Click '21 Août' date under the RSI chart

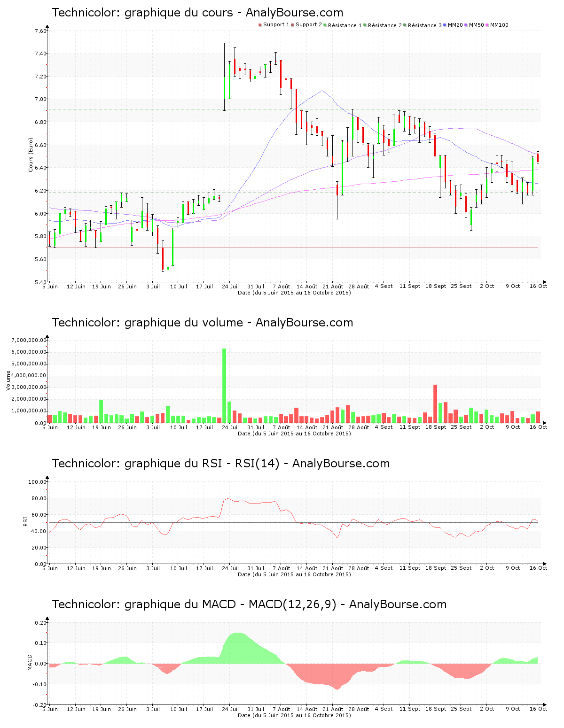(x=333, y=568)
